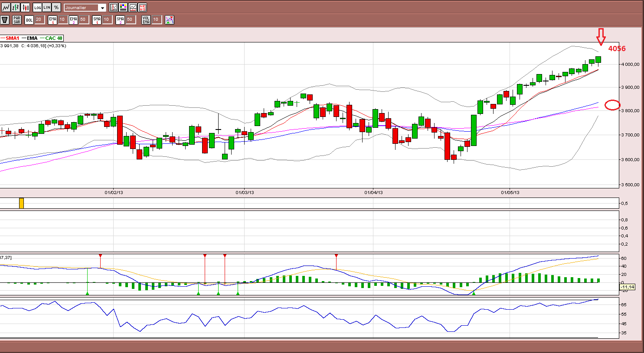Open the color settings palette icon
This screenshot has width=644, height=353.
click(x=123, y=7)
